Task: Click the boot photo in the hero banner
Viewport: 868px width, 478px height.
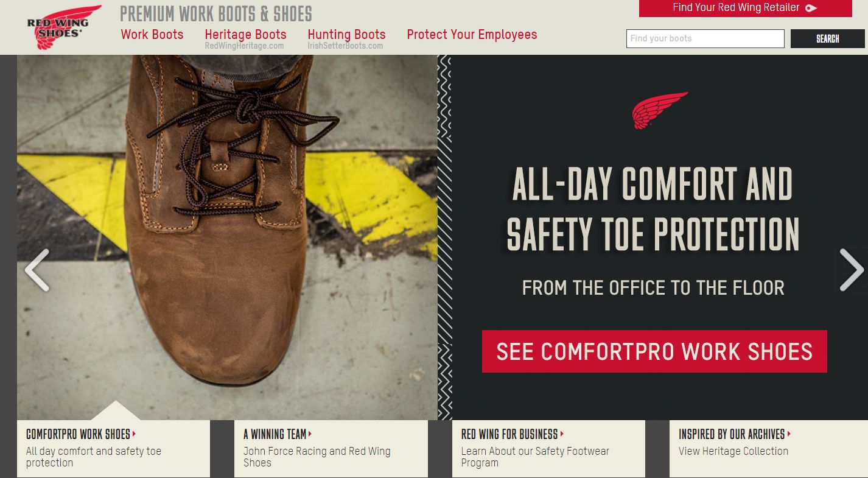Action: coord(227,237)
